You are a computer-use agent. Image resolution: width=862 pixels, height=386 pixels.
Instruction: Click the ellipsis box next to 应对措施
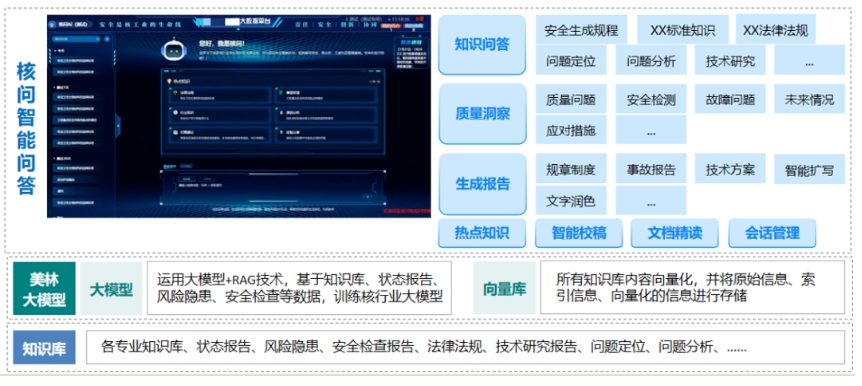pyautogui.click(x=651, y=130)
